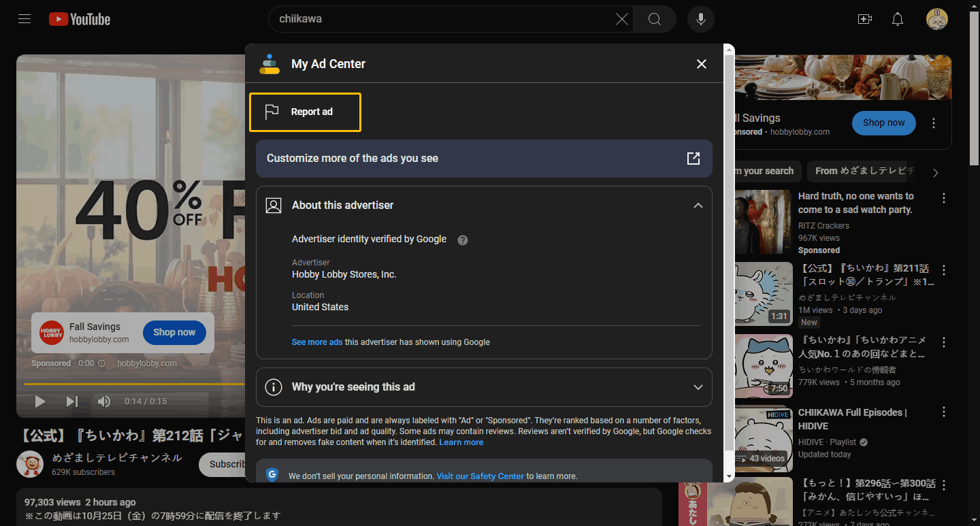
Task: Click the magnifier search button
Action: coord(654,19)
